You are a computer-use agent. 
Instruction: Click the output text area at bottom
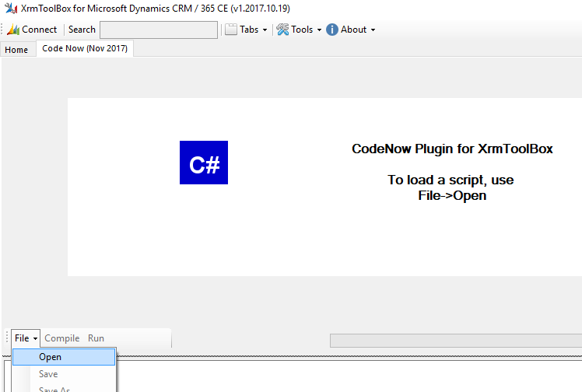coord(350,377)
